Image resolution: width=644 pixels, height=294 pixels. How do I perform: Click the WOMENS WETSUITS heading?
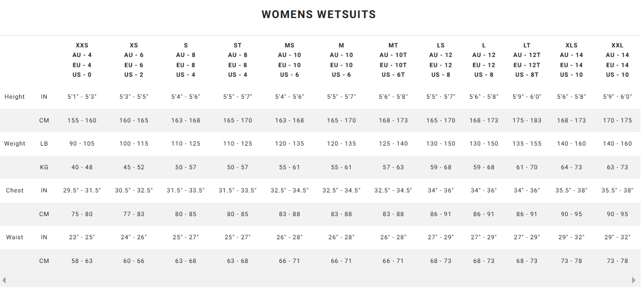pyautogui.click(x=319, y=15)
